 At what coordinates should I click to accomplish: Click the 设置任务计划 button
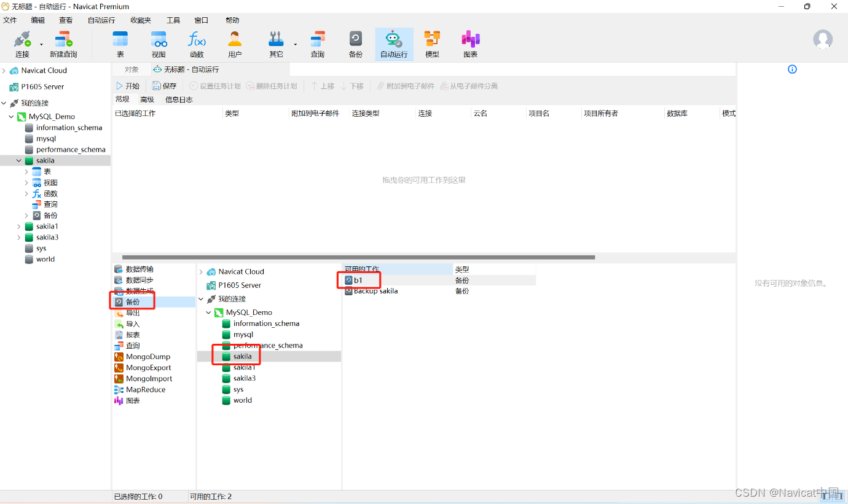pos(215,86)
